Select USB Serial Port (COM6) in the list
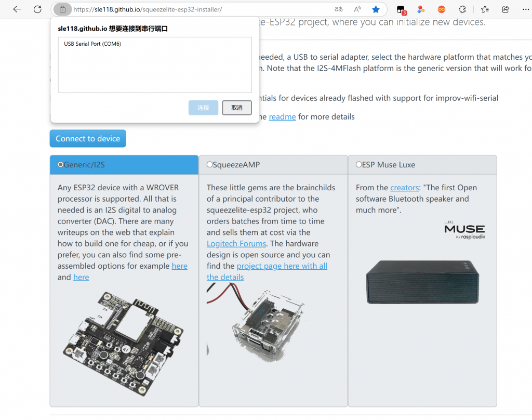Screen dimensions: 532x420 pos(92,44)
